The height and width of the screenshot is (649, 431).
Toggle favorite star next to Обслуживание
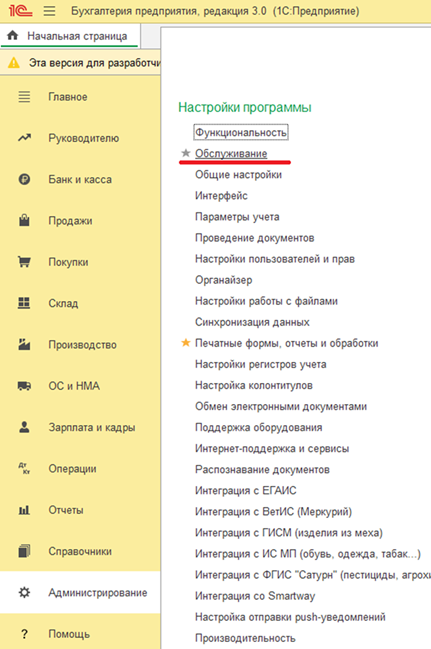pyautogui.click(x=186, y=153)
